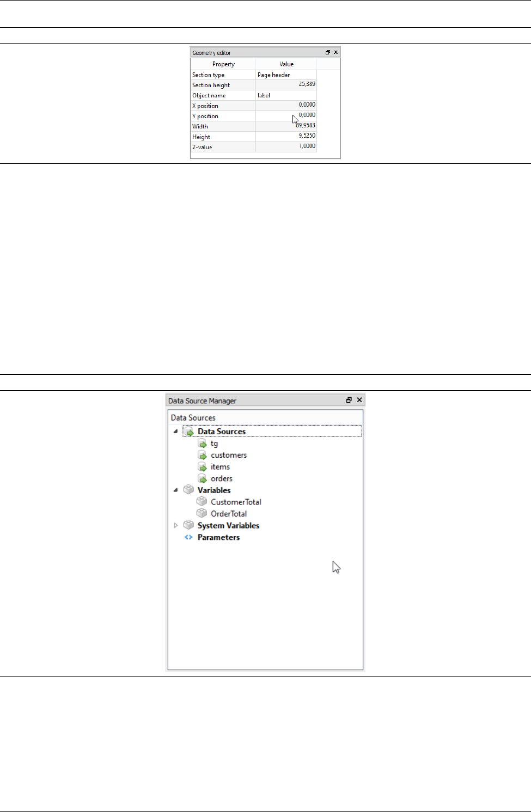The height and width of the screenshot is (812, 531).
Task: Float the Data Source Manager panel
Action: 349,400
